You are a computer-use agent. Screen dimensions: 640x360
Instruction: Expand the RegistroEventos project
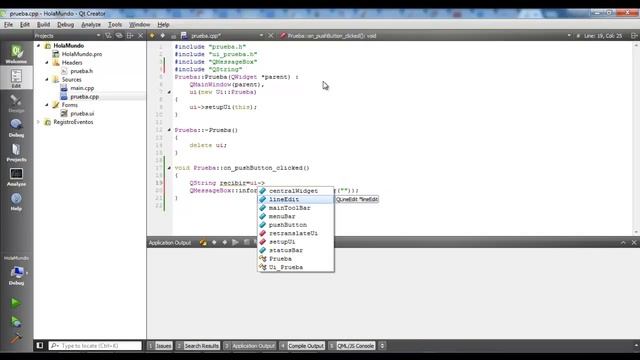38,122
